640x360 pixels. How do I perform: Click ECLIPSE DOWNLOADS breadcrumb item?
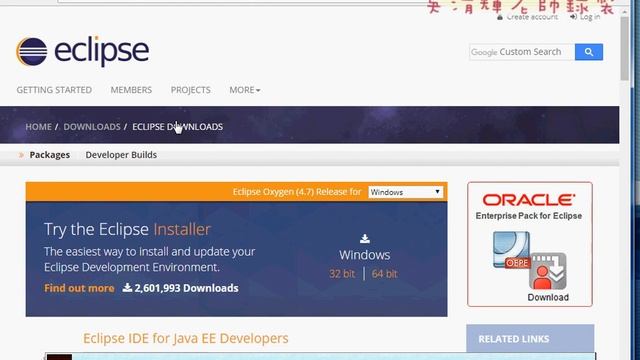tap(178, 127)
